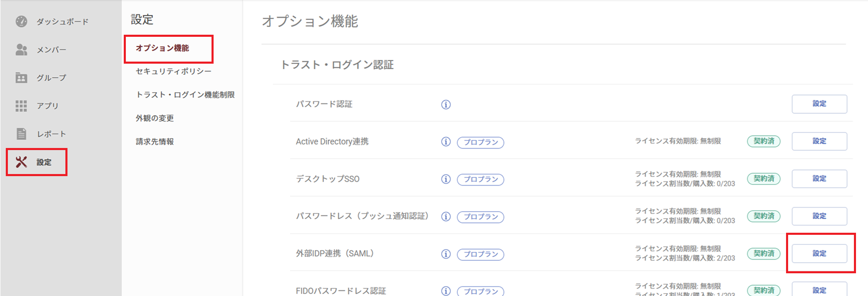This screenshot has width=868, height=296.
Task: Click the Settings wrench icon
Action: [x=21, y=162]
